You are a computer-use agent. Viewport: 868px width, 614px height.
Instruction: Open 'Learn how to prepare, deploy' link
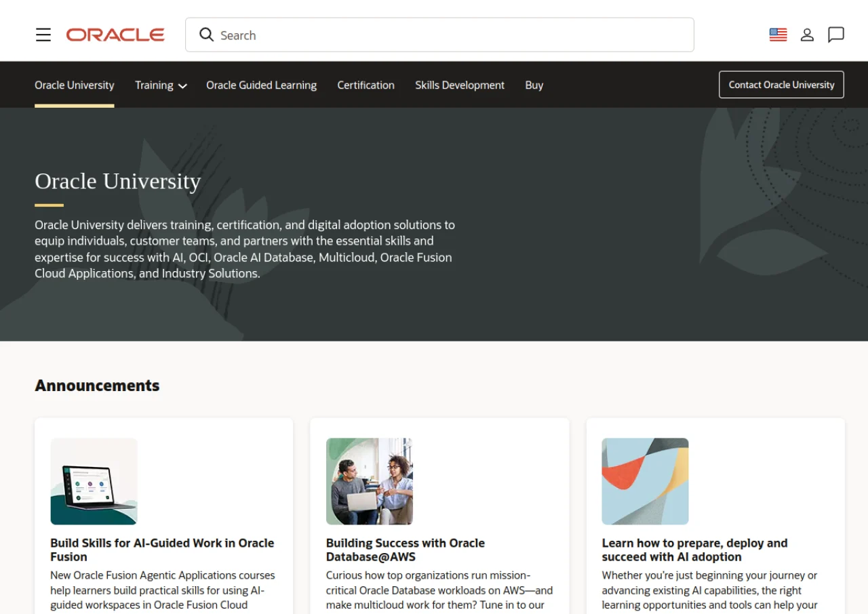pyautogui.click(x=694, y=550)
